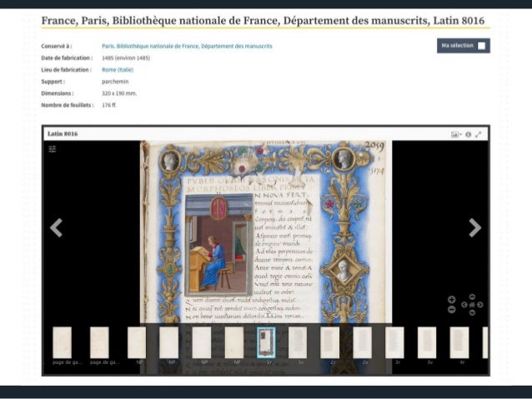Screen dimensions: 532x399
Task: Open the image manipulation settings icon
Action: click(53, 149)
